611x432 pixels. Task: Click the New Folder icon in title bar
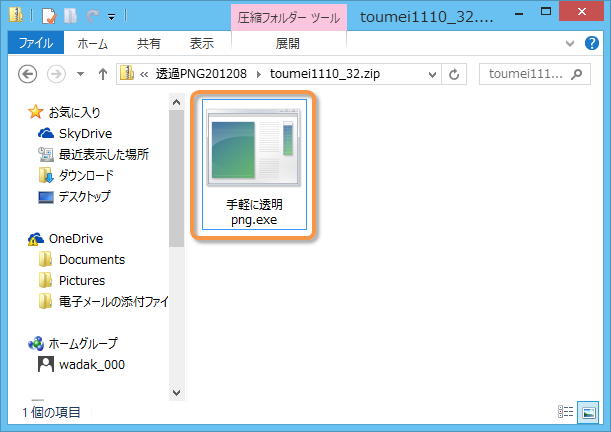click(x=69, y=17)
